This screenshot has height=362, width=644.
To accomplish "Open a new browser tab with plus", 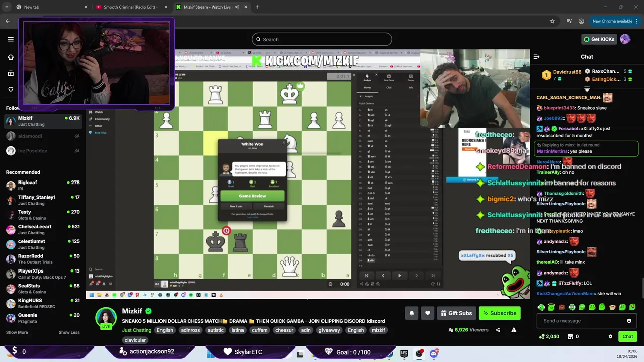I will pos(258,7).
